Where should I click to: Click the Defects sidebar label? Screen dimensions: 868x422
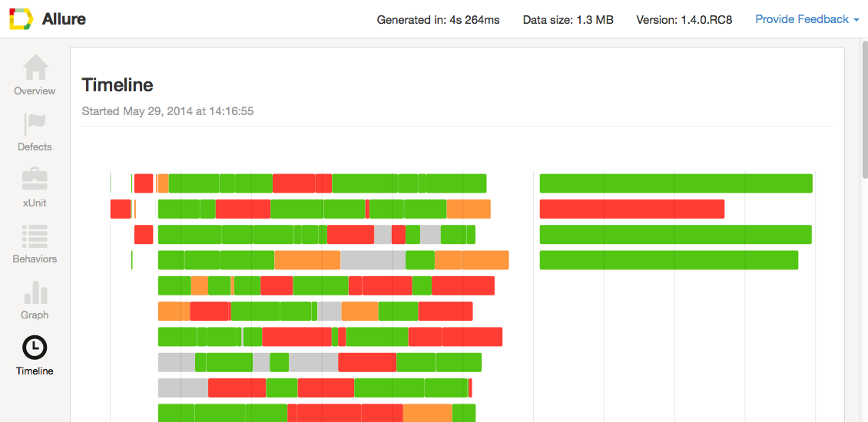click(35, 147)
